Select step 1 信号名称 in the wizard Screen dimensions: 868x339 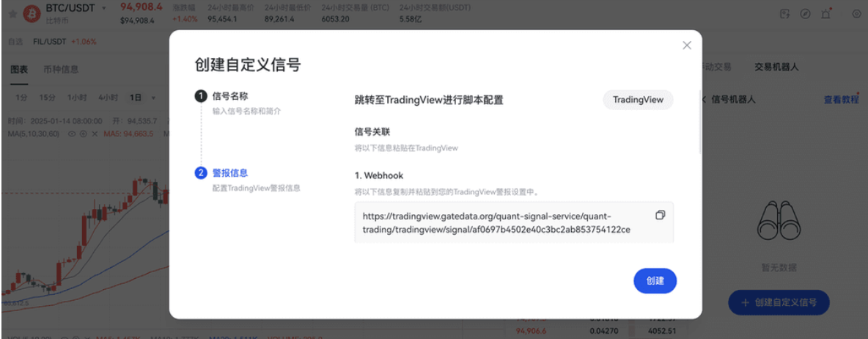tap(229, 95)
